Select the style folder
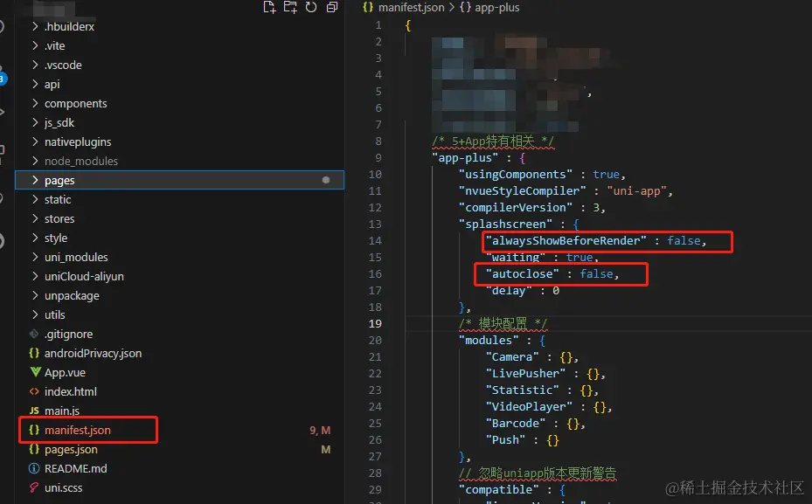This screenshot has width=812, height=504. click(179, 238)
